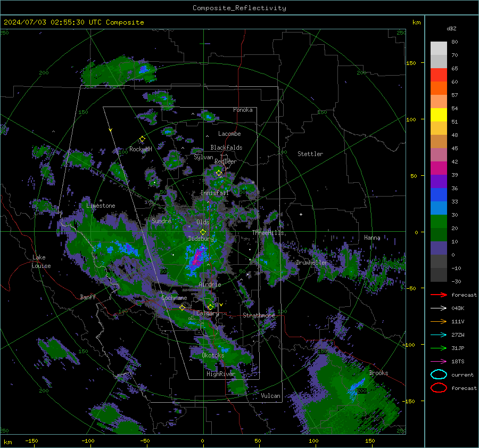Click the Brooks label
Viewport: 479px width, 448px height.
tap(378, 373)
